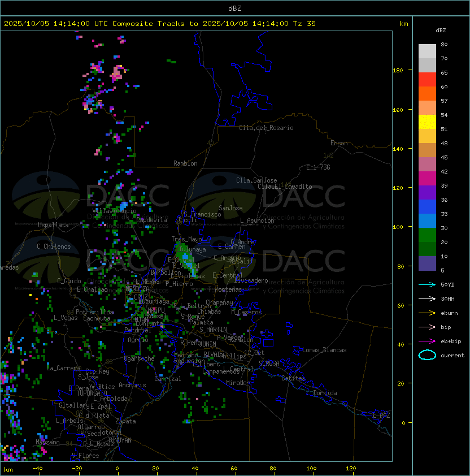Click the 'C_Guido' map label
The image size is (470, 476).
pos(69,281)
